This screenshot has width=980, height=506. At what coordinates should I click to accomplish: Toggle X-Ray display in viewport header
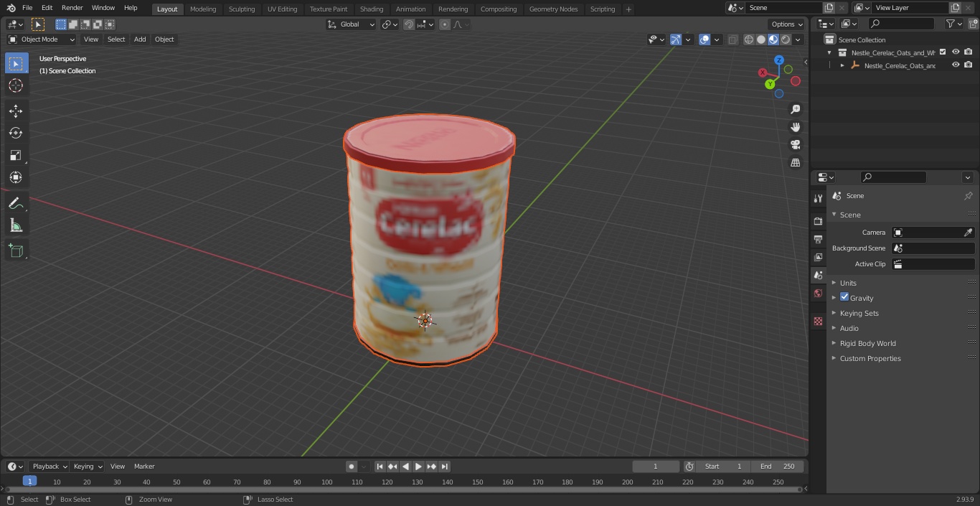pyautogui.click(x=732, y=39)
